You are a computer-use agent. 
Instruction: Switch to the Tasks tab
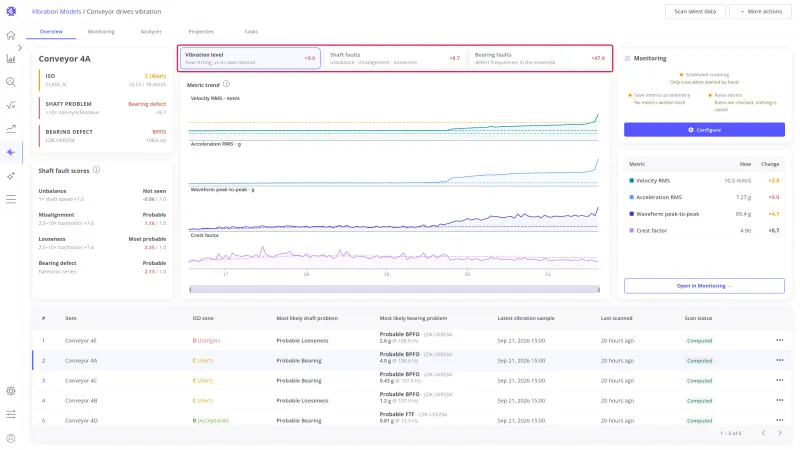[x=251, y=32]
